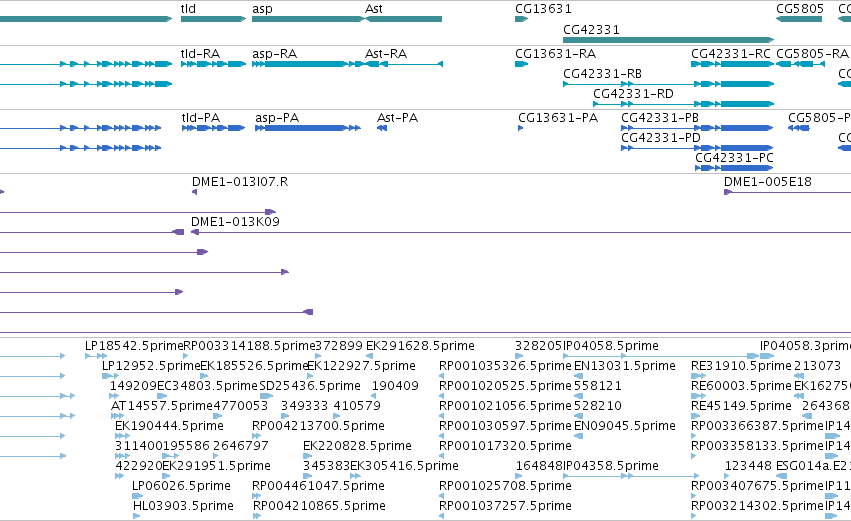Click the EK220828.5prime EST label
Screen dimensions: 851x521
[x=357, y=446]
